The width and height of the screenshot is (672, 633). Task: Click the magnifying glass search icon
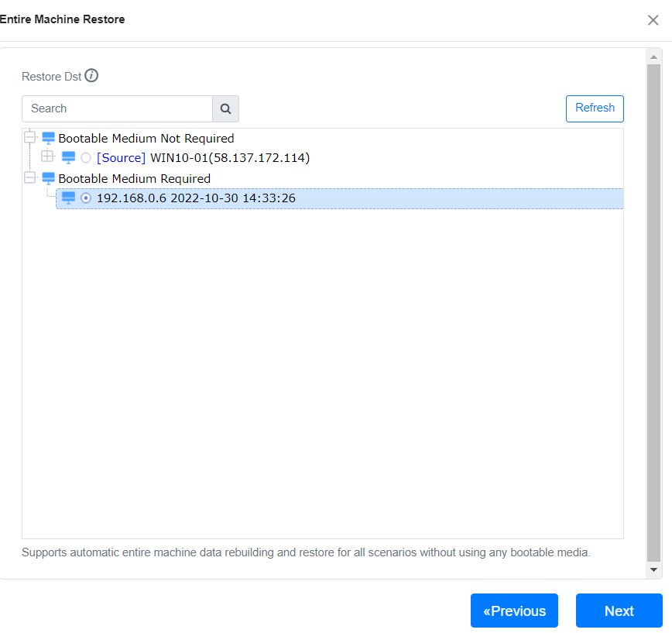pyautogui.click(x=225, y=108)
